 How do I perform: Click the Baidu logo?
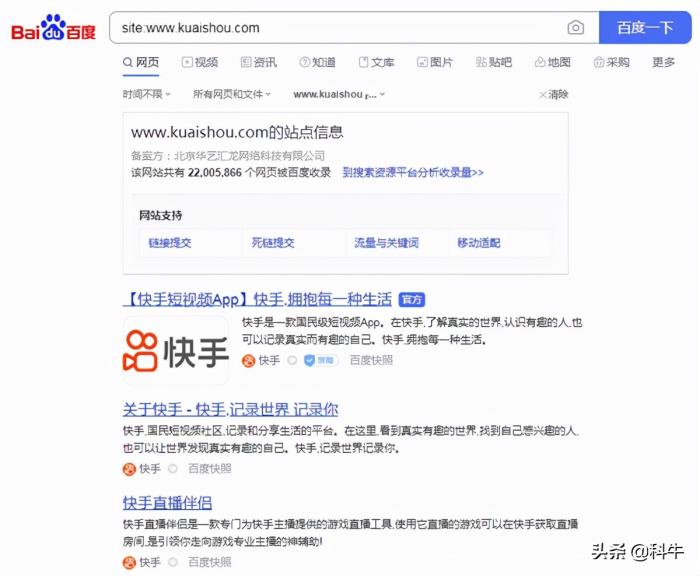click(53, 28)
